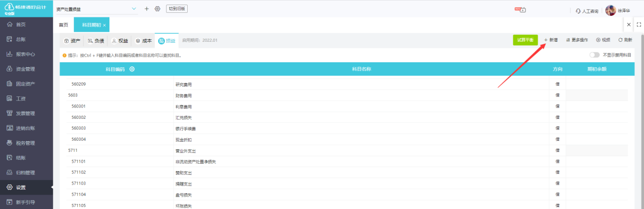The width and height of the screenshot is (644, 209).
Task: Go to 报表中心 in the sidebar
Action: click(25, 54)
